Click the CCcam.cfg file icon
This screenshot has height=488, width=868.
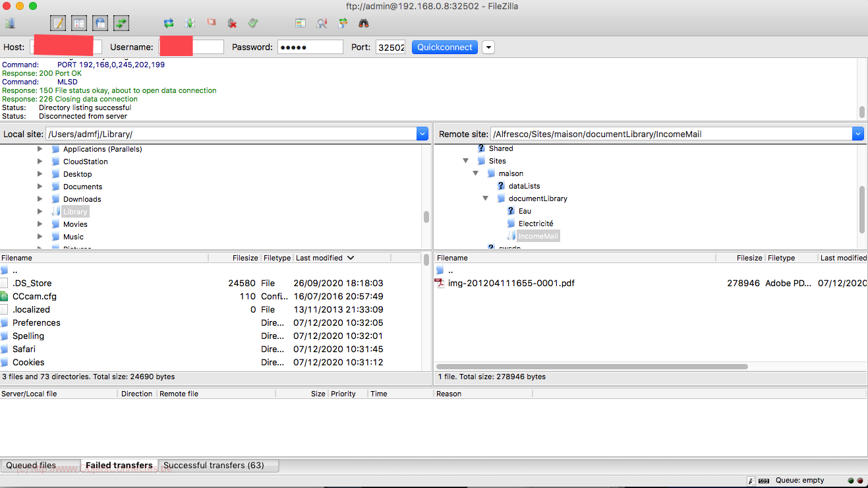point(5,296)
